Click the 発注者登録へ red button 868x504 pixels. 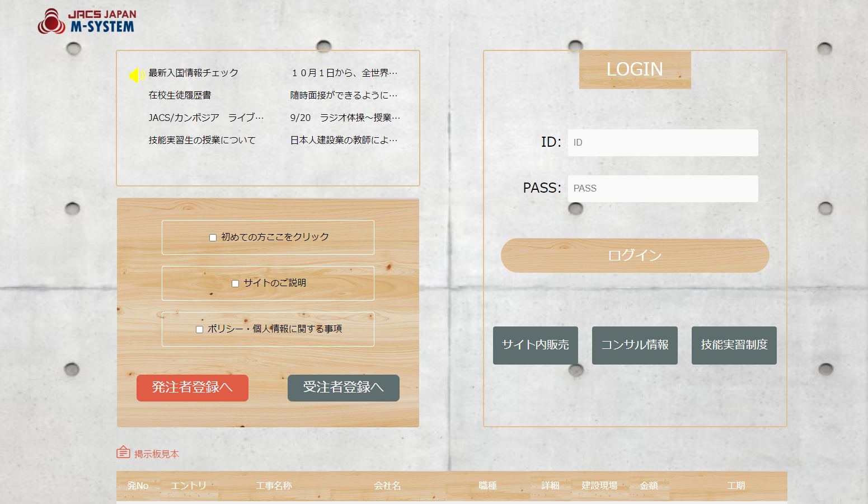click(x=192, y=388)
